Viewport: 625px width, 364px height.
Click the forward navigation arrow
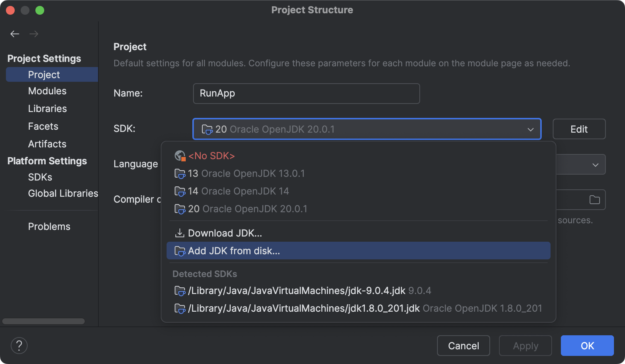coord(34,34)
